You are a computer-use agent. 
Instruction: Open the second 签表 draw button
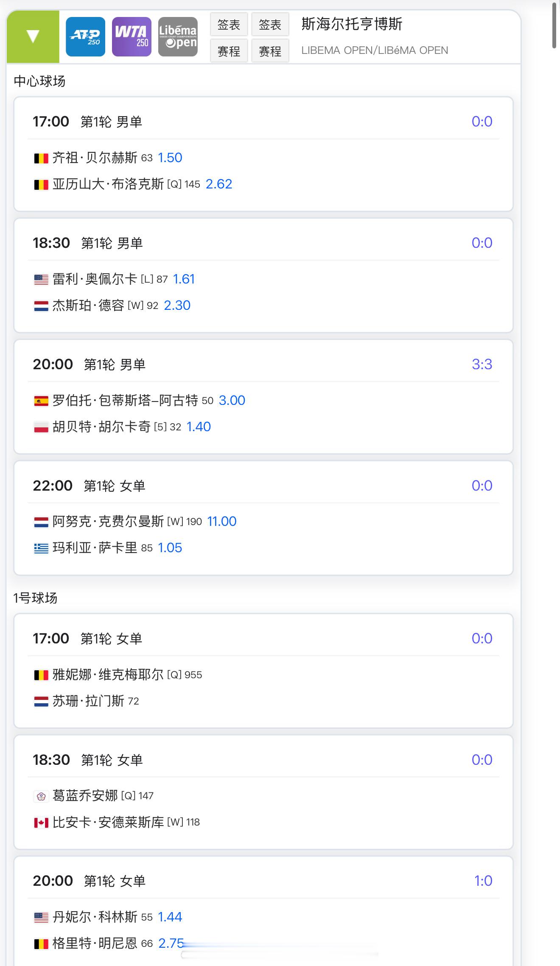click(x=270, y=25)
